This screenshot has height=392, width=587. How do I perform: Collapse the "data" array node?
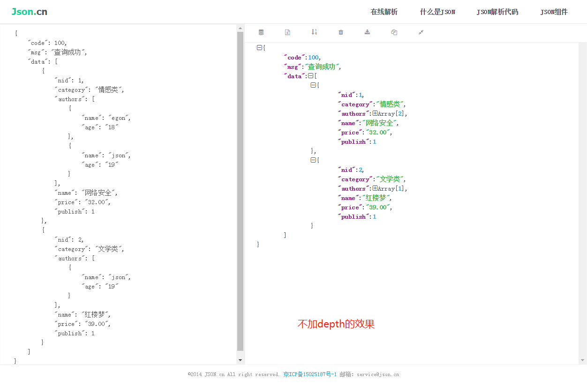click(310, 76)
